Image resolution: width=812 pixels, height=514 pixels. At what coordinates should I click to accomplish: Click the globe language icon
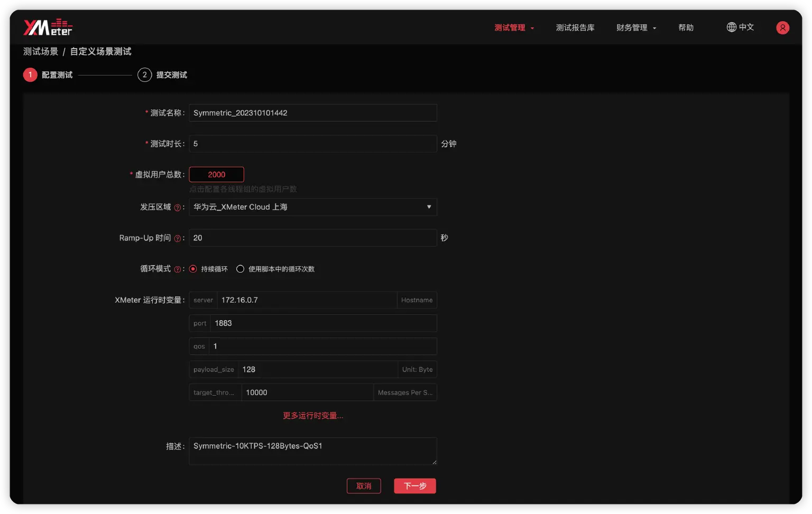[731, 27]
